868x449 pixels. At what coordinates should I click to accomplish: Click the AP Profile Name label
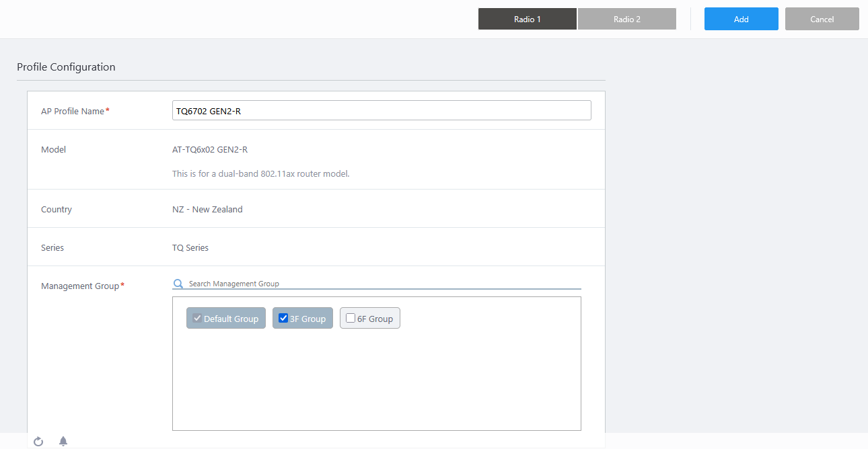coord(73,111)
